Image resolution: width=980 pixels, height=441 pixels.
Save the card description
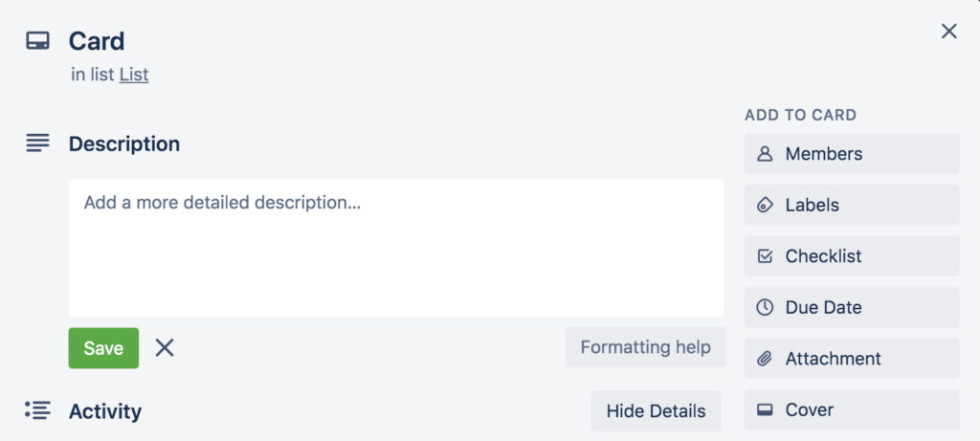tap(103, 348)
